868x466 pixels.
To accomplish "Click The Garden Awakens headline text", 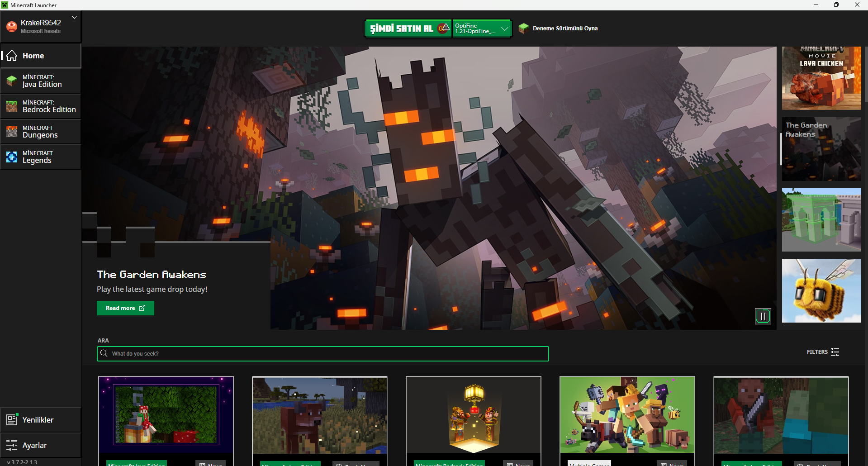I will click(x=152, y=275).
